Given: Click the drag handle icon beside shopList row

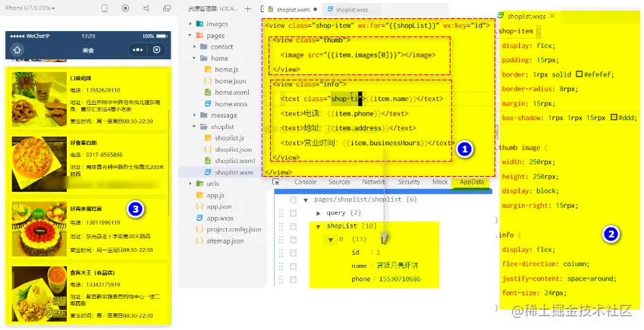Looking at the screenshot, I should [x=281, y=226].
